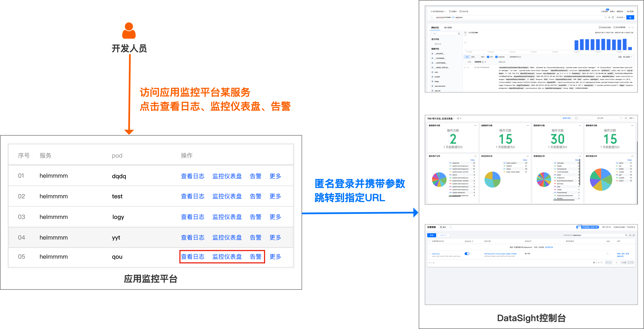
Task: Click the share icon next to dashboard title
Action: pyautogui.click(x=458, y=119)
